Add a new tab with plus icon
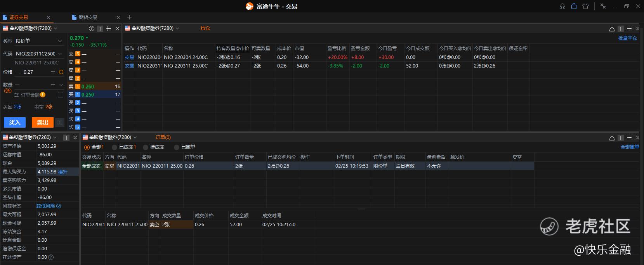The width and height of the screenshot is (644, 265). 130,17
